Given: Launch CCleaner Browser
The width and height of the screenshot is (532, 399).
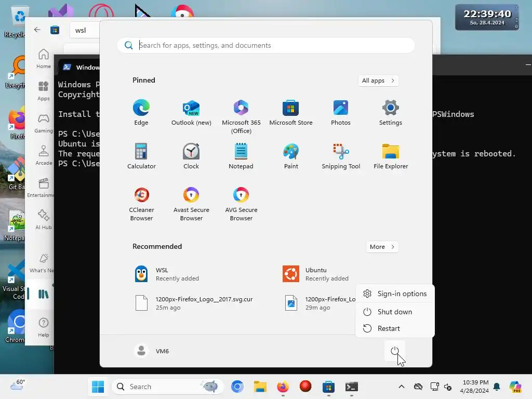Looking at the screenshot, I should [141, 204].
